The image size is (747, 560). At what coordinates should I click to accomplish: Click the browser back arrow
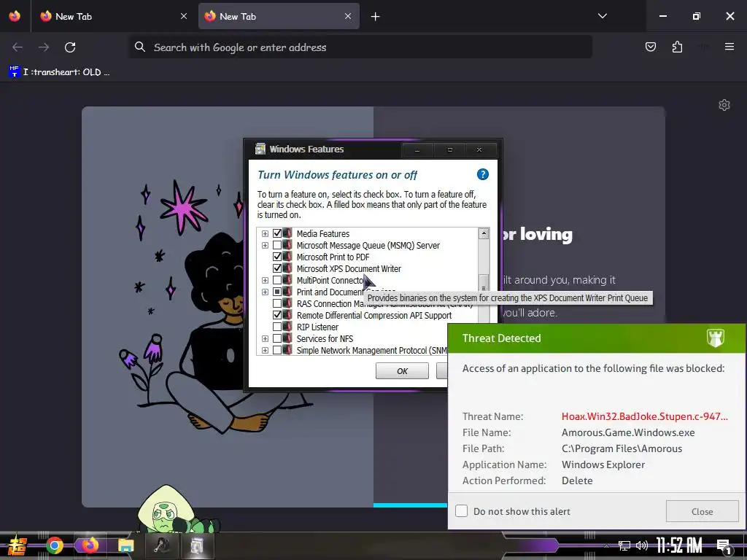pyautogui.click(x=18, y=47)
